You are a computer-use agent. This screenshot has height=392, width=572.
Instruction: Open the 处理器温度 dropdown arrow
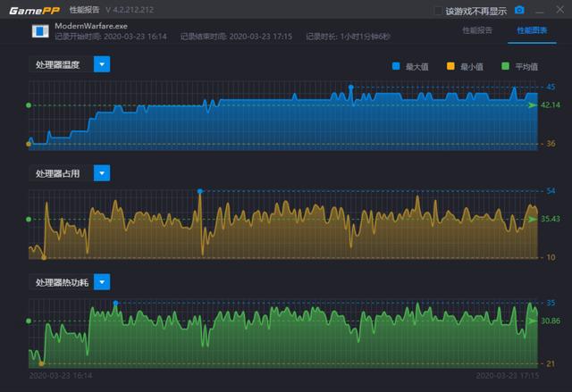102,64
